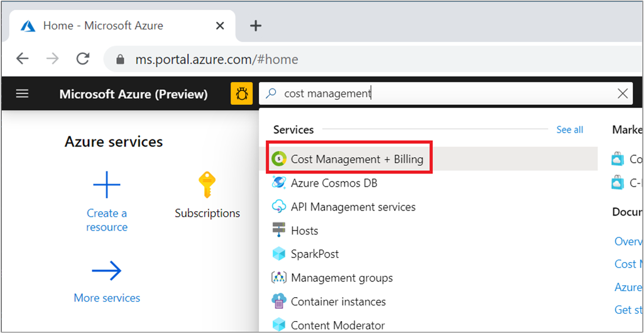Open Subscriptions via the key icon
Viewport: 644px width, 333px height.
(x=207, y=185)
